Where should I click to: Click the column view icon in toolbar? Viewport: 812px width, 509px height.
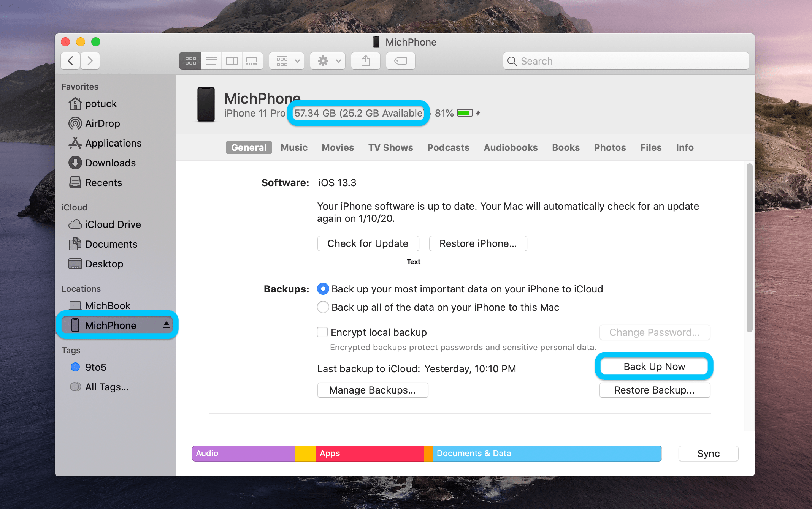click(231, 61)
